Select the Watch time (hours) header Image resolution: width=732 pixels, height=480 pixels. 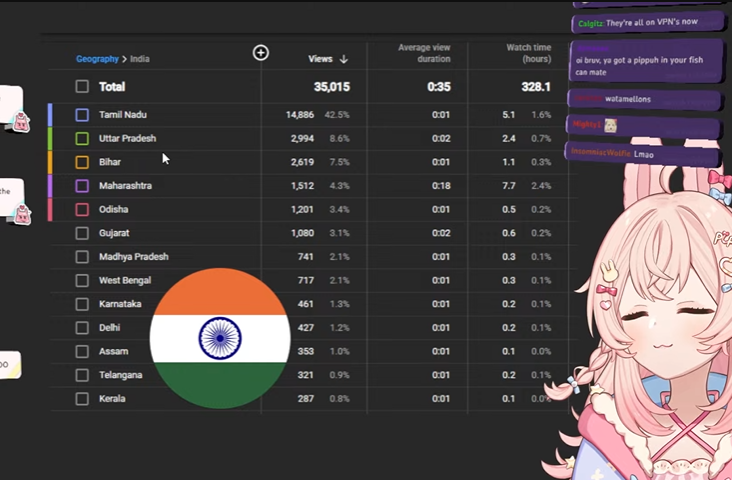[x=528, y=53]
